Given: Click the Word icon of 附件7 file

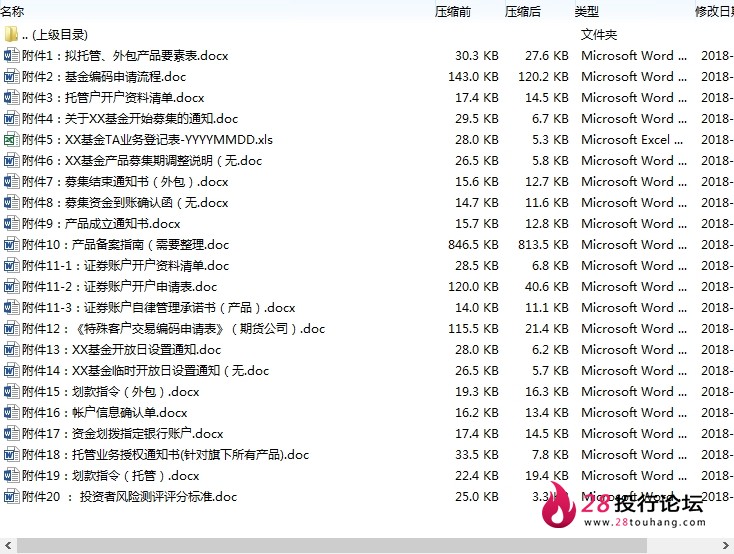Looking at the screenshot, I should click(11, 181).
